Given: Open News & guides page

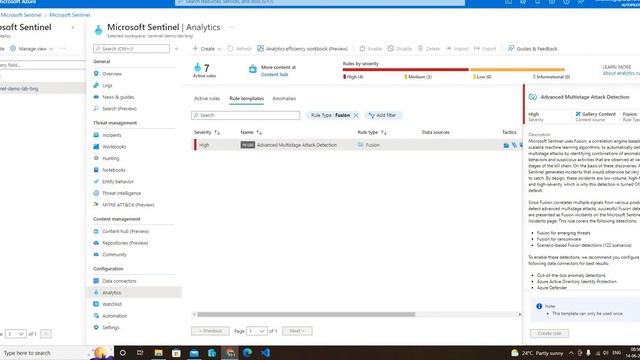Looking at the screenshot, I should (x=118, y=97).
